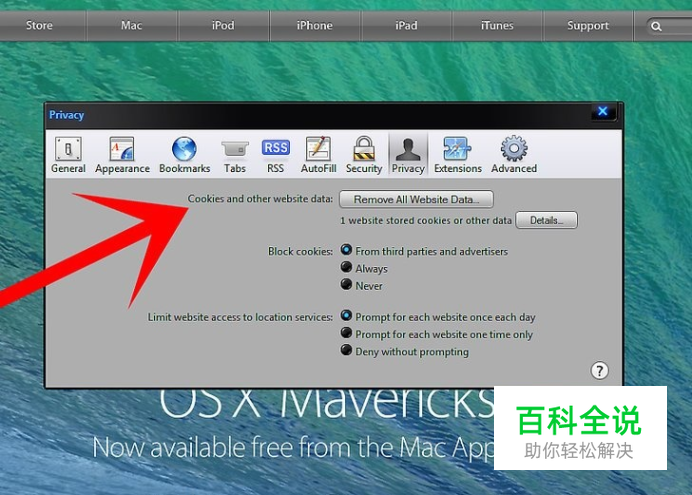Click 'Limit website access to location services:' label
Screen dimensions: 692x495
pos(240,317)
